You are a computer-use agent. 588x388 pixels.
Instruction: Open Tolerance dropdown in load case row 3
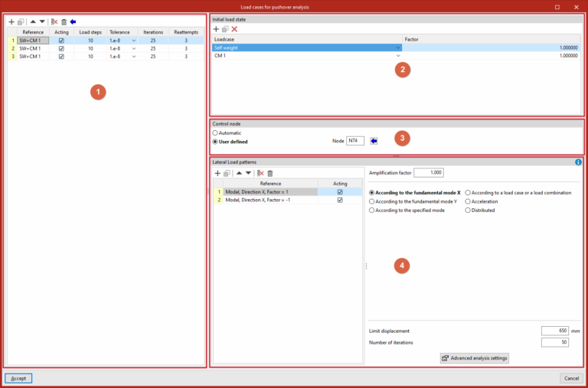pyautogui.click(x=134, y=56)
